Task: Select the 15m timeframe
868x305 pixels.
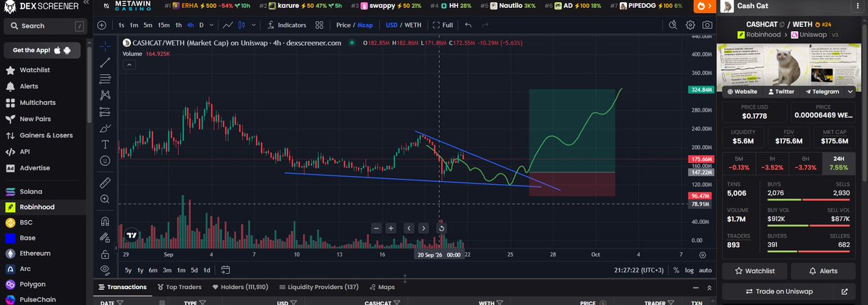Action: coord(163,25)
